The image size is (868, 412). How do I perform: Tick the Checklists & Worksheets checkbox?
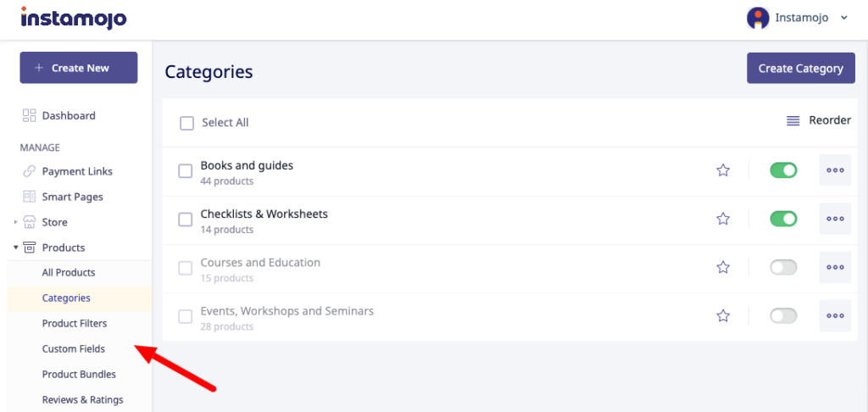pos(185,220)
